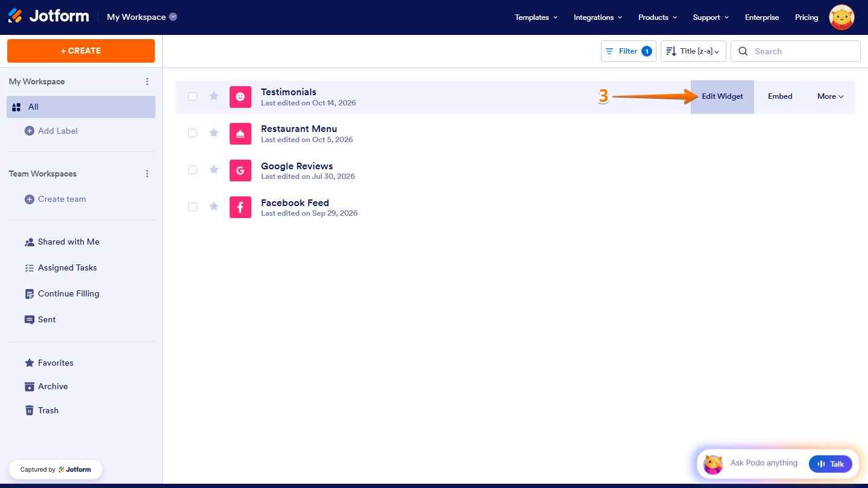Image resolution: width=868 pixels, height=488 pixels.
Task: Open the user avatar menu
Action: [x=841, y=17]
